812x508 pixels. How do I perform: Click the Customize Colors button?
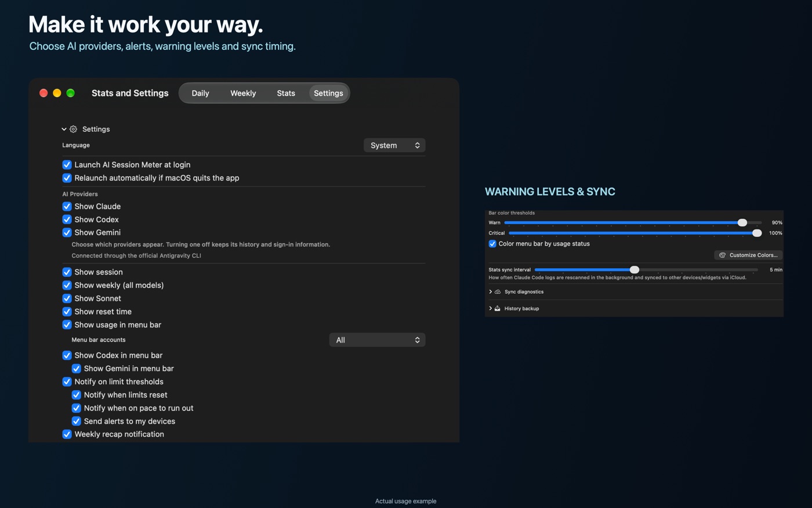point(748,255)
